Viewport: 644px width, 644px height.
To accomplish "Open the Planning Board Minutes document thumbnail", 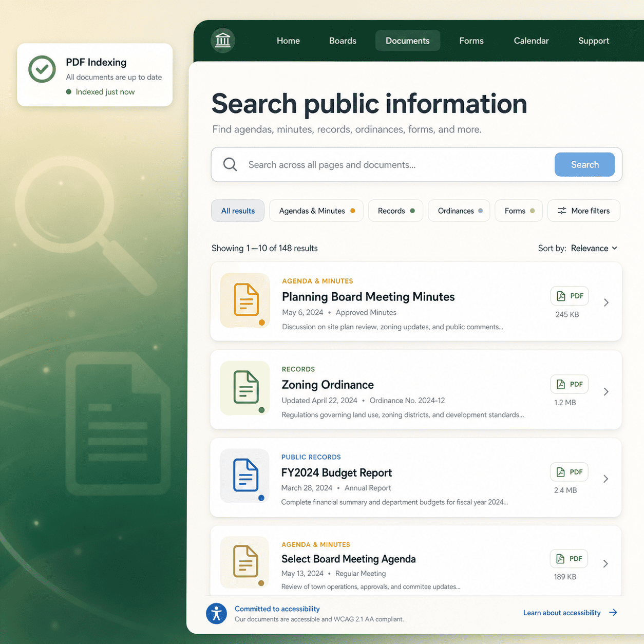I will 245,300.
